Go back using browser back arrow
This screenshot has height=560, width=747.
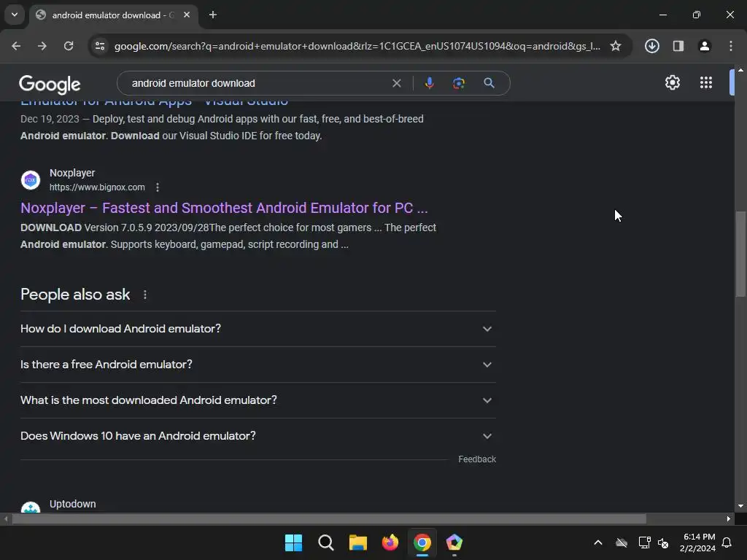pyautogui.click(x=16, y=46)
